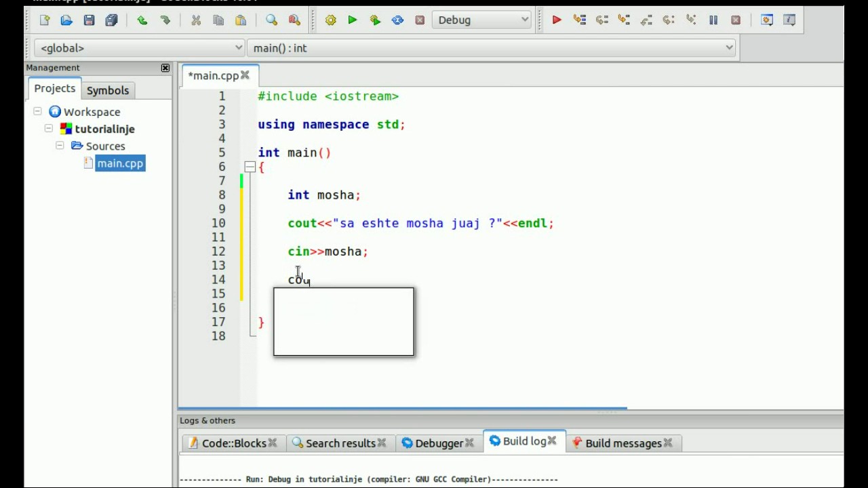Click '#include <iostream>' on line 1

coord(328,96)
